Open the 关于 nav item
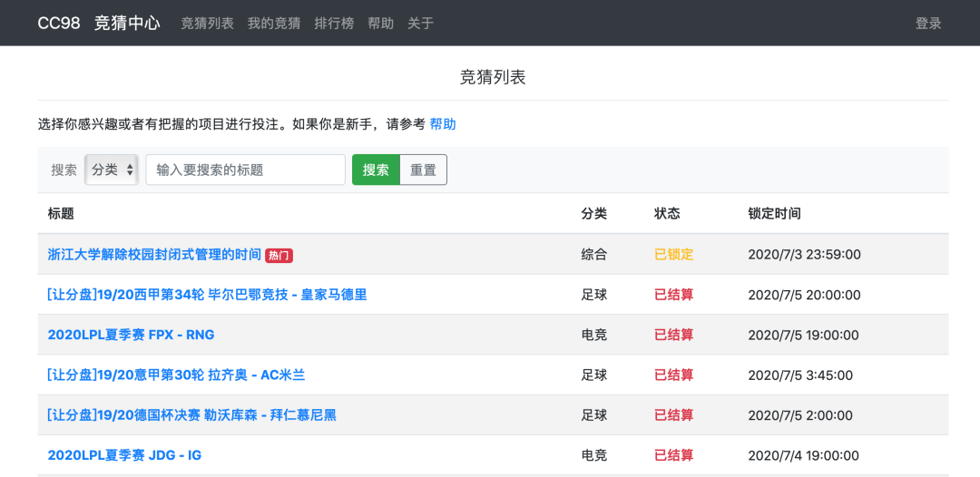Viewport: 980px width, 477px height. point(421,24)
